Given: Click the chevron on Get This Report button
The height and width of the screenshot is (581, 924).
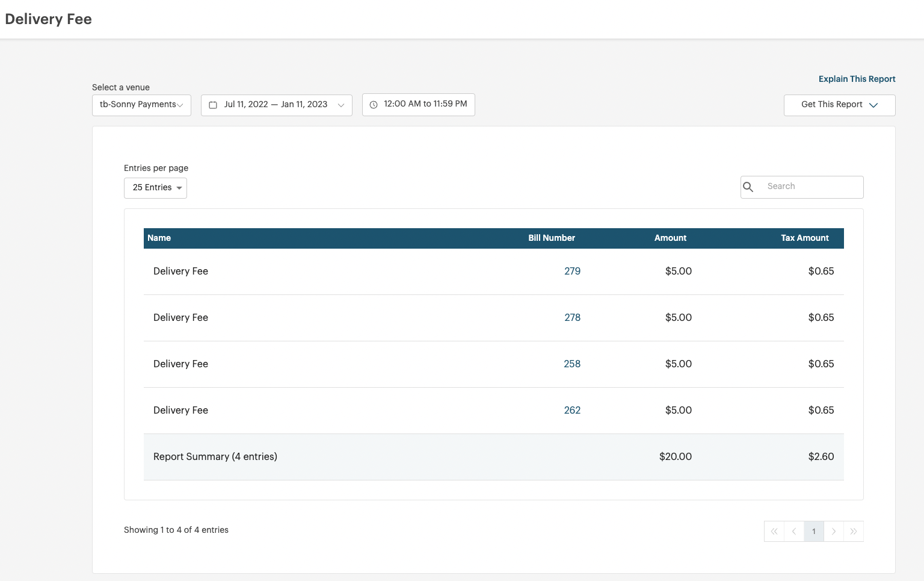Looking at the screenshot, I should tap(874, 105).
